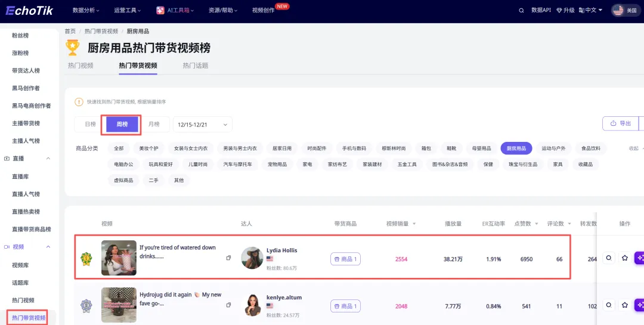
Task: Click the purple AI sparkle icon, first row
Action: (640, 258)
